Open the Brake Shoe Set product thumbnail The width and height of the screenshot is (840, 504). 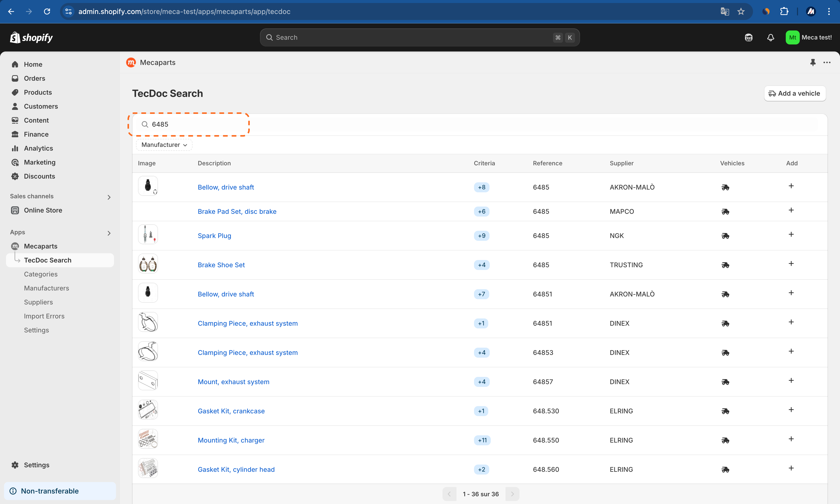148,263
